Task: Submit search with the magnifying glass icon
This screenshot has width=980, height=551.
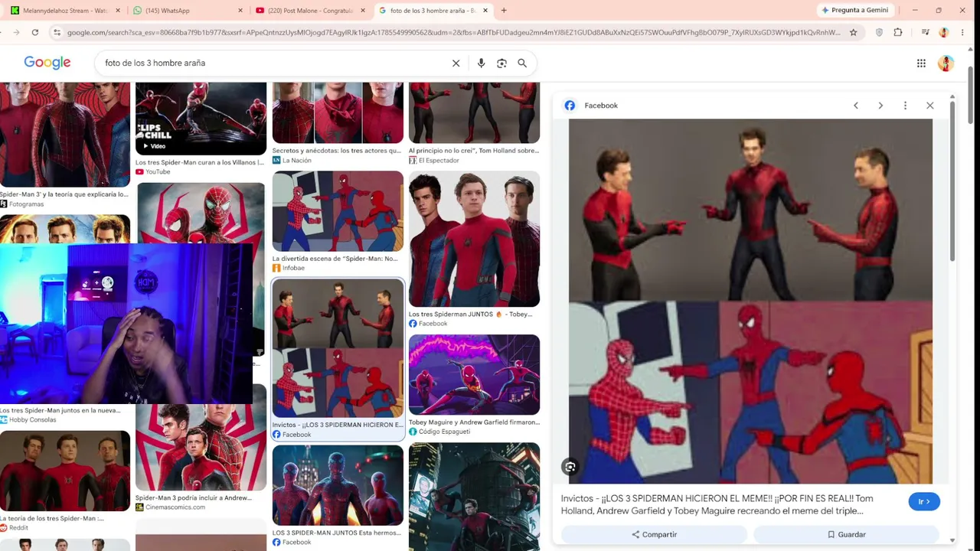Action: pyautogui.click(x=522, y=64)
